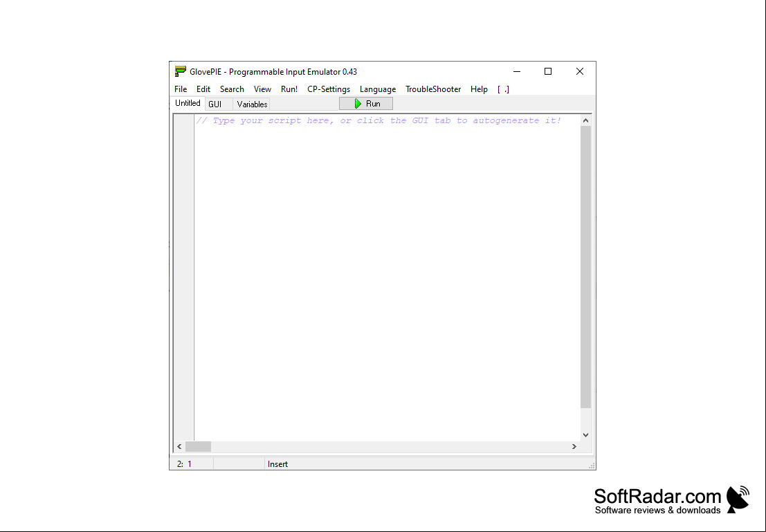Click the vertical scrollbar up arrow
Screen dimensions: 766x532
click(x=585, y=120)
